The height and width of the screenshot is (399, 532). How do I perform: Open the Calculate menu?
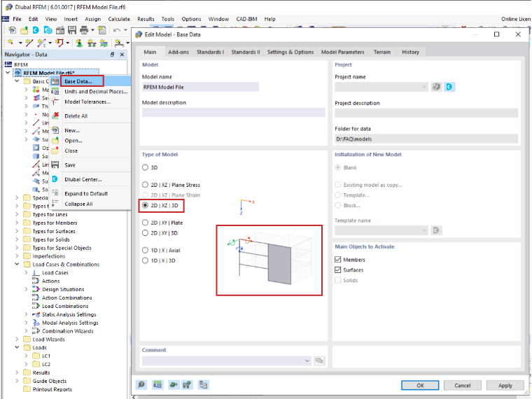[119, 19]
